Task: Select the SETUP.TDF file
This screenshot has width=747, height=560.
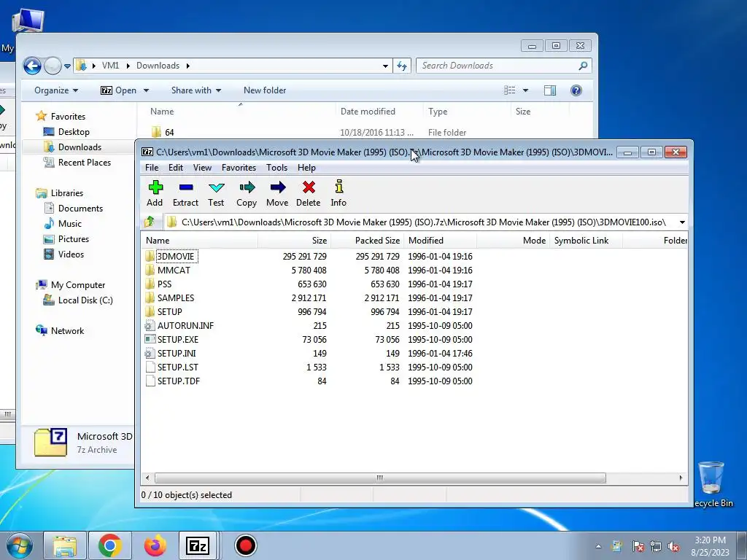Action: (x=179, y=381)
